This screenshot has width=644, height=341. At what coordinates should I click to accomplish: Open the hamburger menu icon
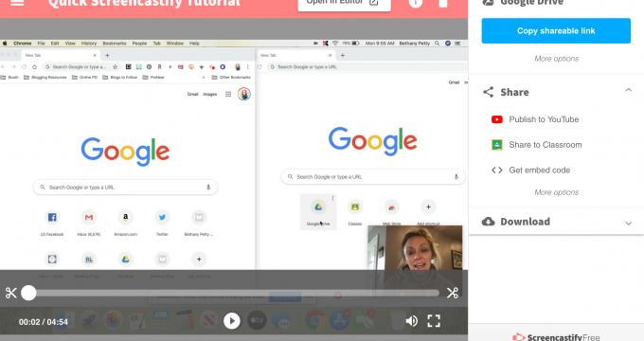17,3
